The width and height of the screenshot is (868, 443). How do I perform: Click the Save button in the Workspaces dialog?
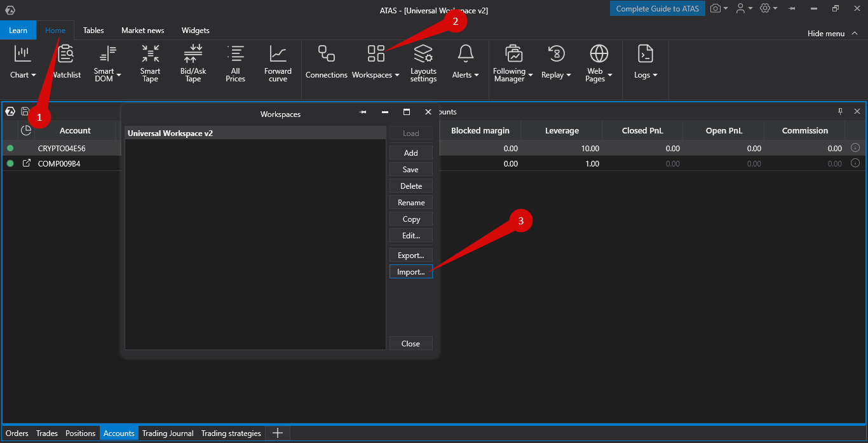click(411, 169)
